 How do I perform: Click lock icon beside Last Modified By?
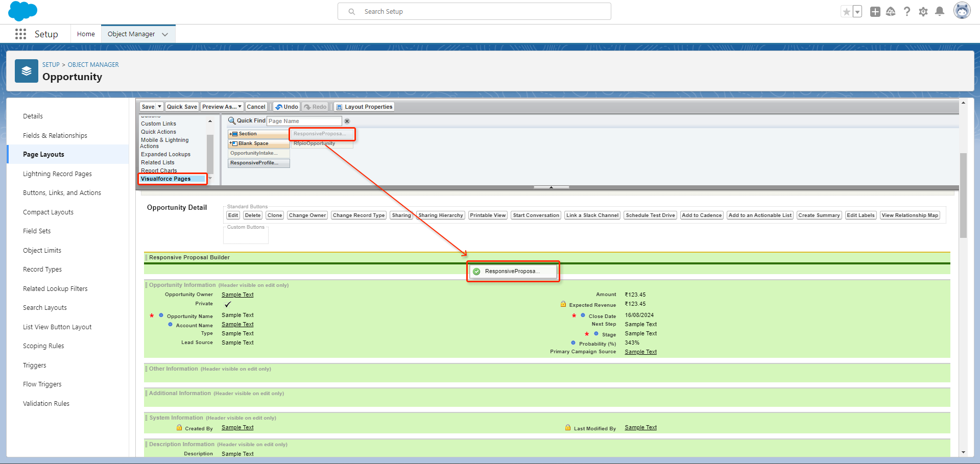pos(568,428)
